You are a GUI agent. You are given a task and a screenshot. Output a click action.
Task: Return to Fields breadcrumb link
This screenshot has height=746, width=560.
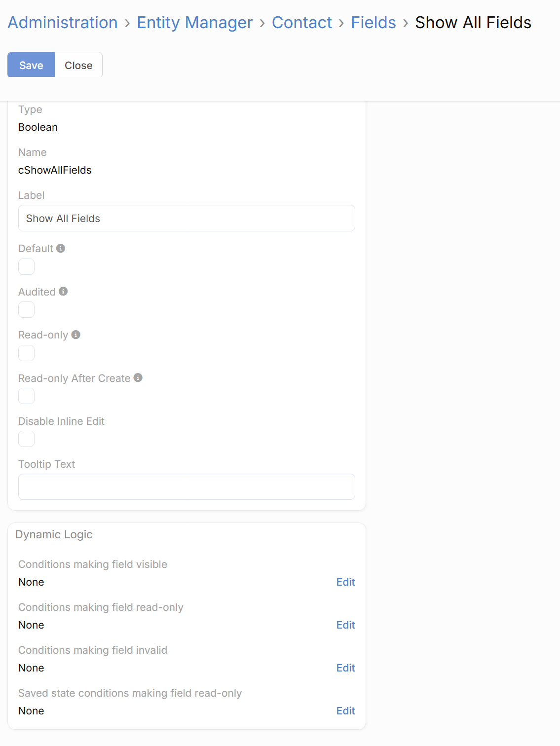[373, 23]
